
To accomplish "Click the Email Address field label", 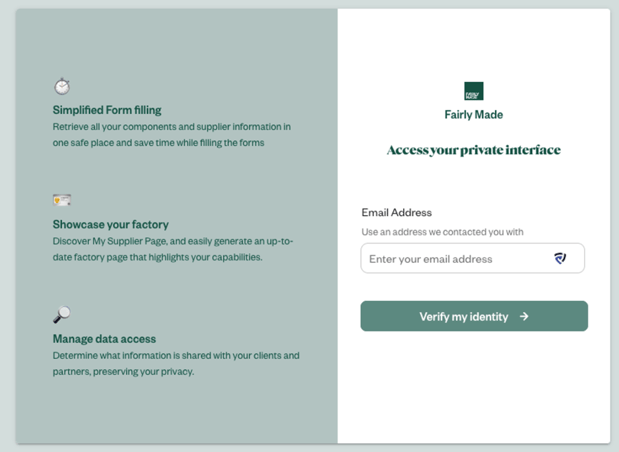I will (396, 212).
